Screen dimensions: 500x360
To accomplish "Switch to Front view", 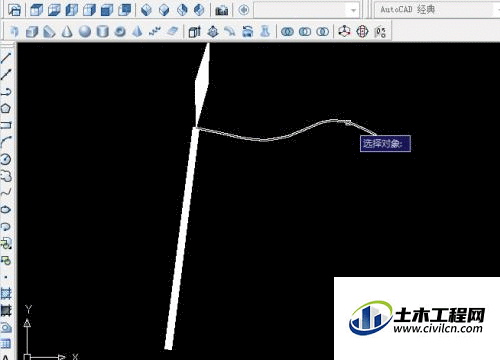I will [107, 10].
